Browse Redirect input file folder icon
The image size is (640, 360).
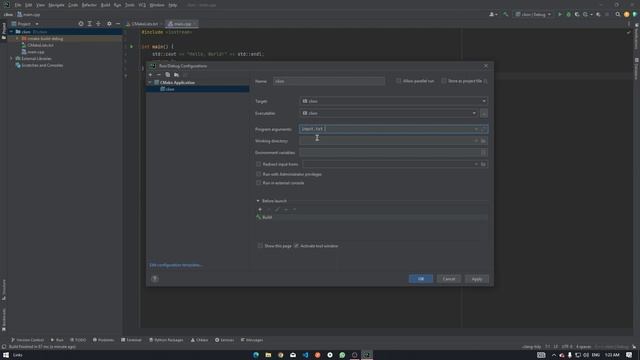[x=483, y=164]
